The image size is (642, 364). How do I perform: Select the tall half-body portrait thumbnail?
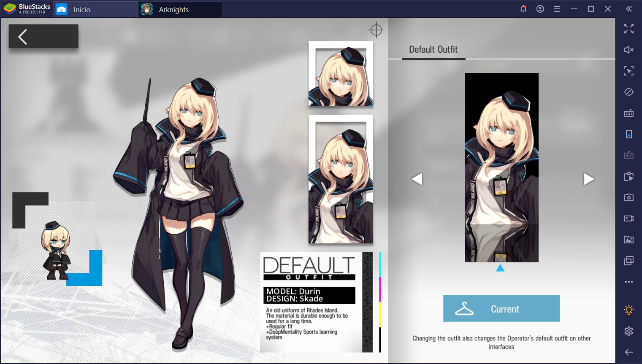pyautogui.click(x=341, y=179)
